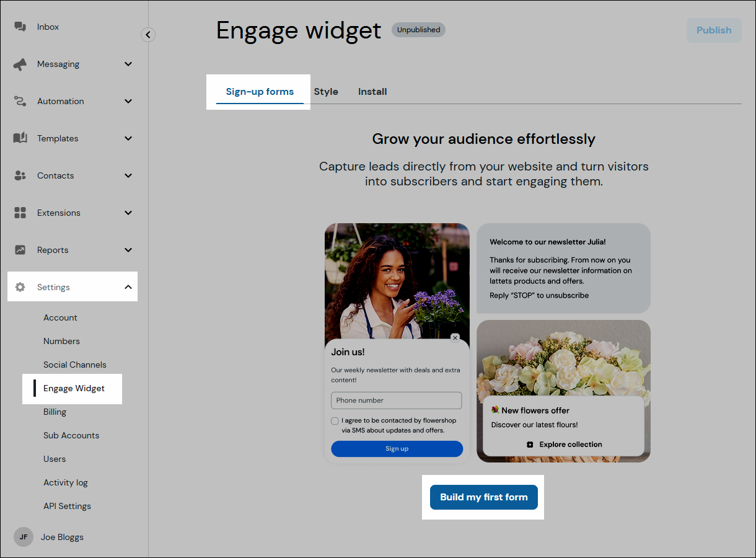
Task: Dismiss the Join us popup preview
Action: (x=455, y=338)
